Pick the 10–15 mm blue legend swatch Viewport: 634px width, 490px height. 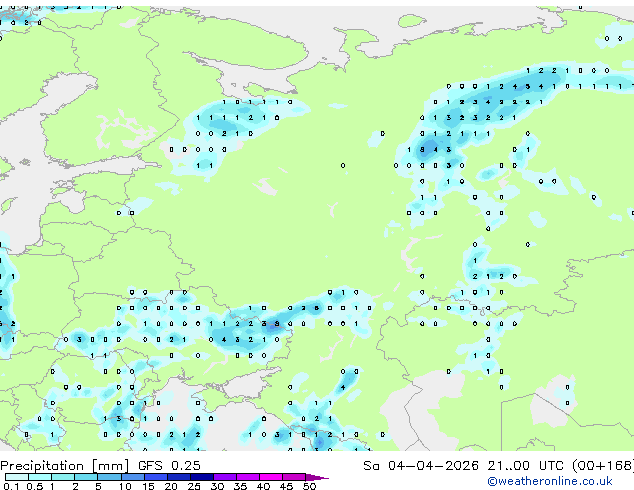(x=133, y=477)
